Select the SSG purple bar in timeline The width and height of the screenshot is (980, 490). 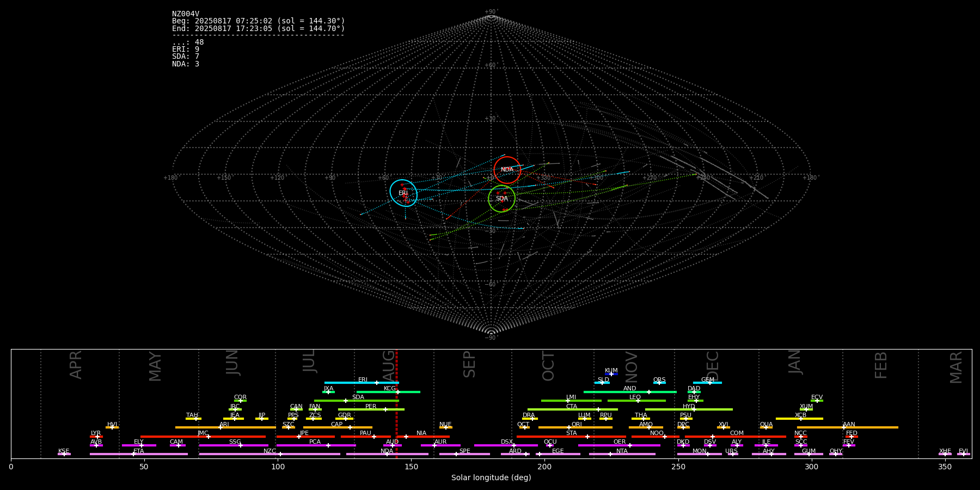tap(234, 445)
